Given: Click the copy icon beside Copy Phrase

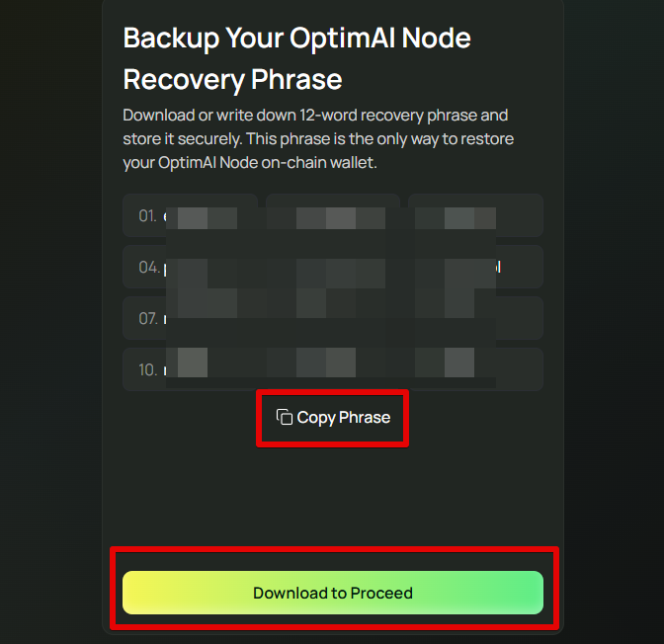Looking at the screenshot, I should tap(285, 417).
